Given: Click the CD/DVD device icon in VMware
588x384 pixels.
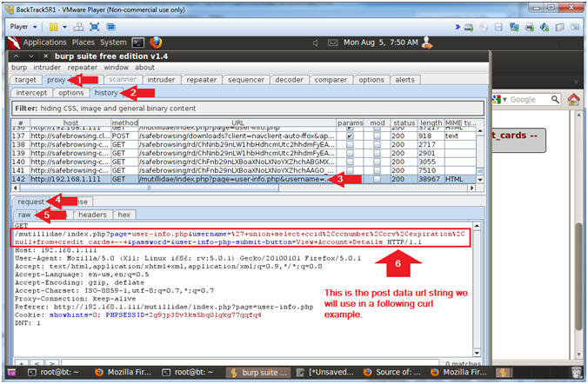Looking at the screenshot, I should [x=484, y=27].
